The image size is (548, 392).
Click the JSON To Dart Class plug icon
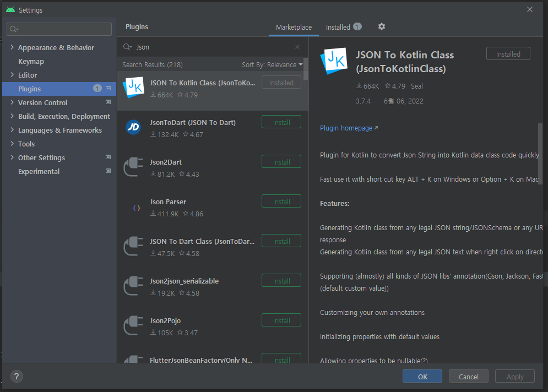coord(133,246)
